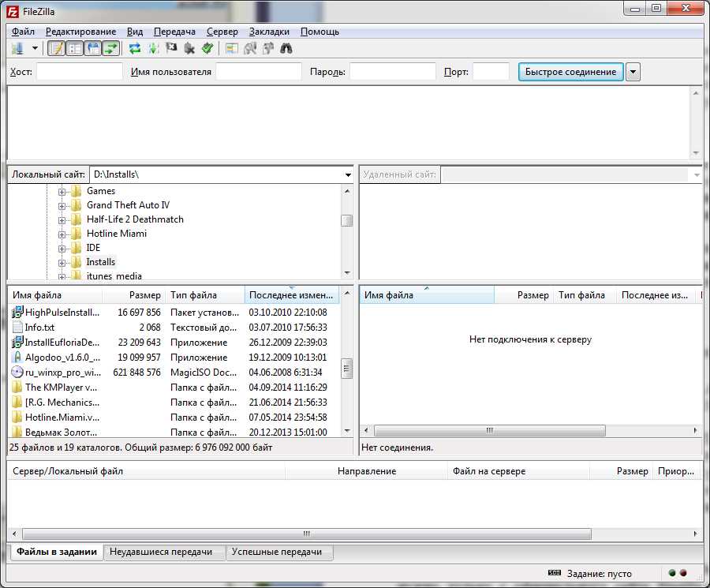Click the green activity indicator LED
This screenshot has height=588, width=710.
point(672,574)
